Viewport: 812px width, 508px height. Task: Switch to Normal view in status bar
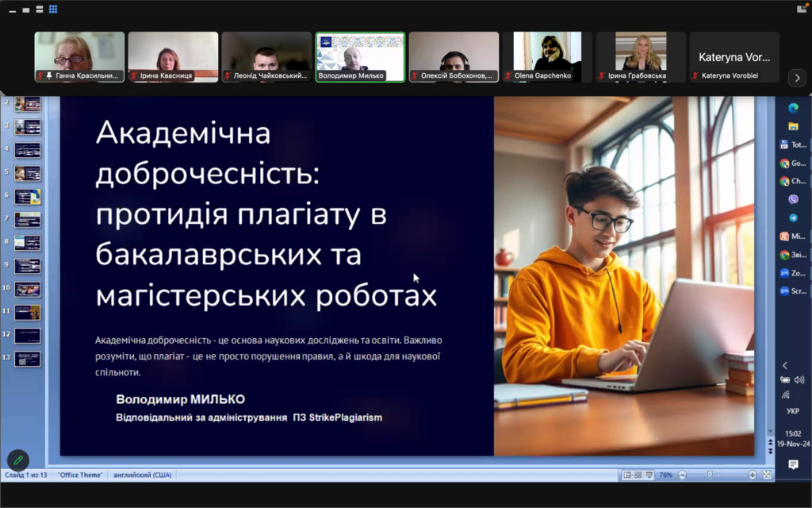(627, 475)
